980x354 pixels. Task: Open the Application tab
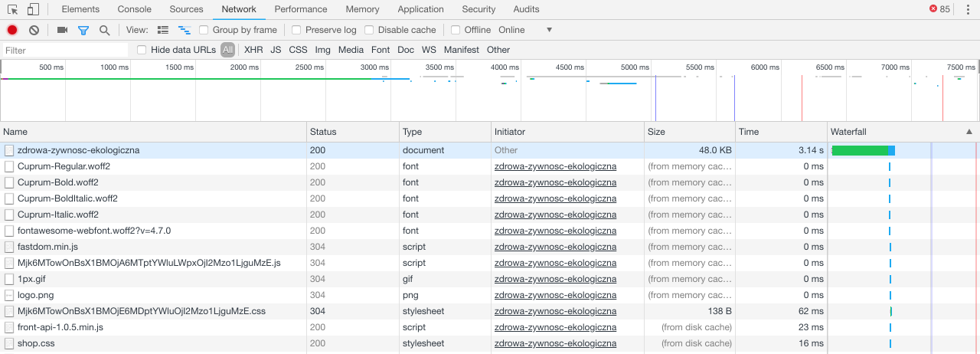click(x=420, y=9)
